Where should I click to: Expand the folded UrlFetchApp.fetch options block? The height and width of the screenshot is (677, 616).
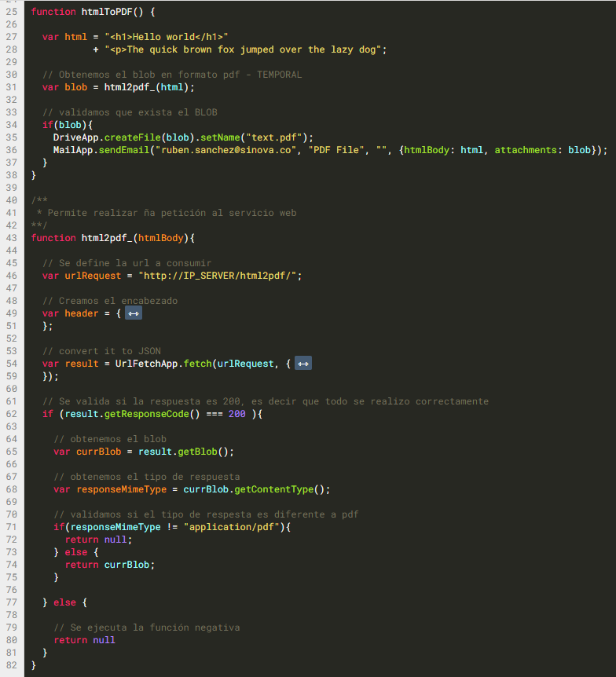304,364
